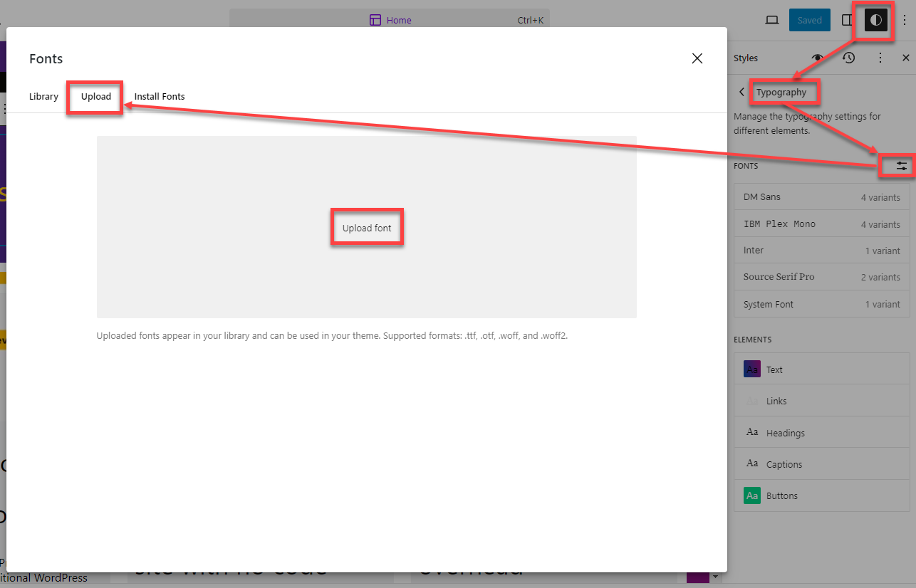Close the Fonts dialog
The height and width of the screenshot is (588, 916).
tap(697, 58)
